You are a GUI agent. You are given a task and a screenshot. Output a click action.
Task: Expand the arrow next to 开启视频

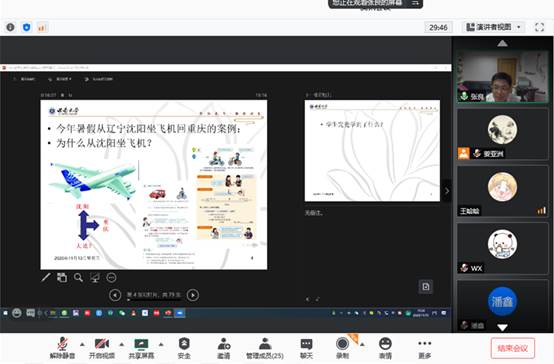[x=122, y=344]
